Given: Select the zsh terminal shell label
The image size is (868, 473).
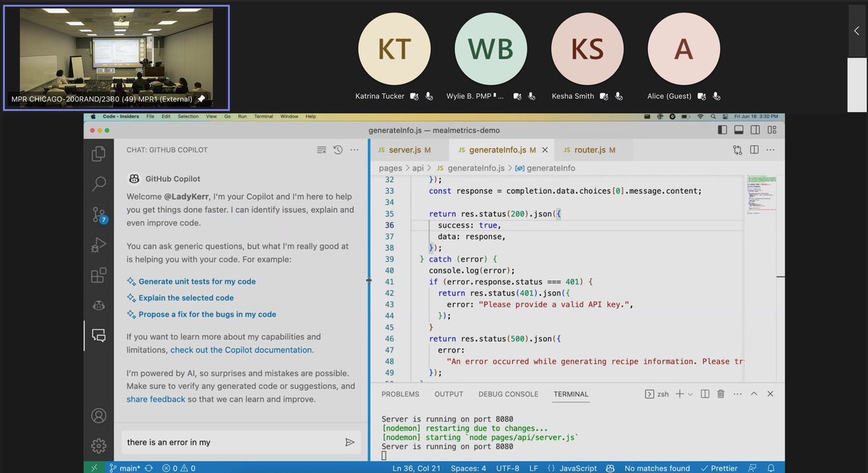Looking at the screenshot, I should 657,394.
